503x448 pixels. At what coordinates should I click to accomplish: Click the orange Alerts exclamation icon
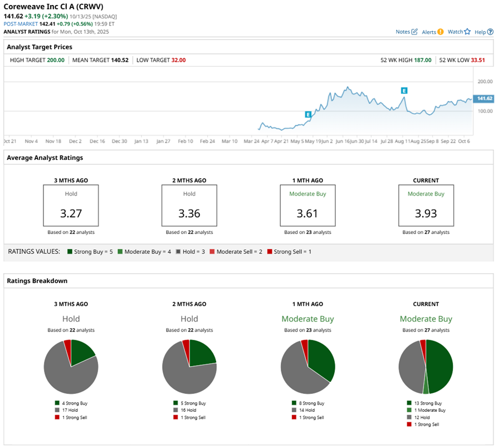pos(441,32)
